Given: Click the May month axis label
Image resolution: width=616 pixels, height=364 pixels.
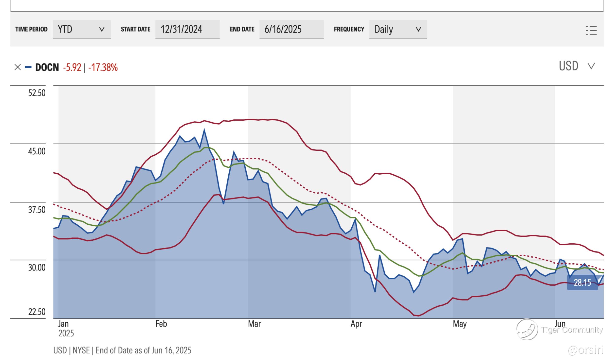Looking at the screenshot, I should coord(460,324).
